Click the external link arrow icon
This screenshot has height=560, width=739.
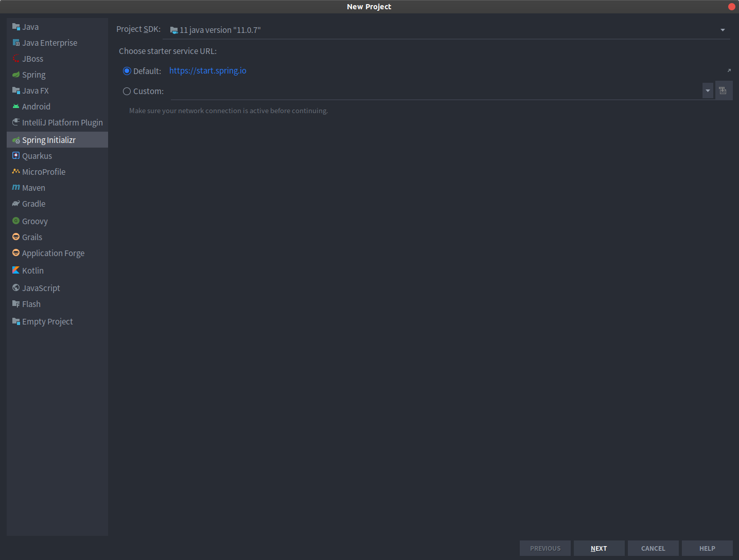[729, 70]
